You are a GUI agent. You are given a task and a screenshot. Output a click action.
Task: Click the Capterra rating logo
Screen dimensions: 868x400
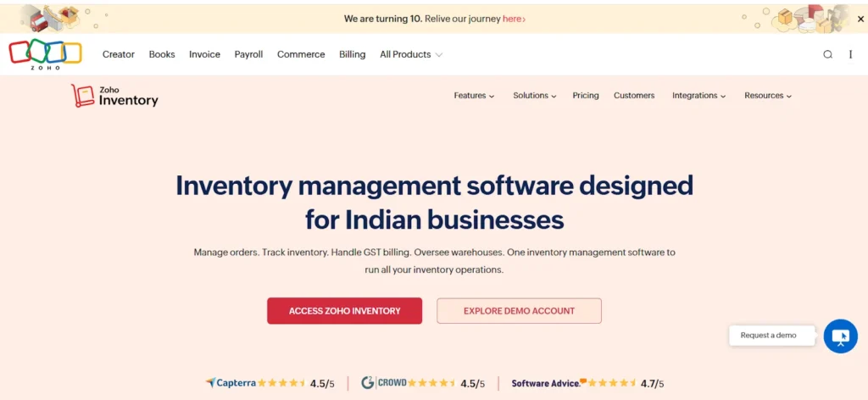point(231,383)
